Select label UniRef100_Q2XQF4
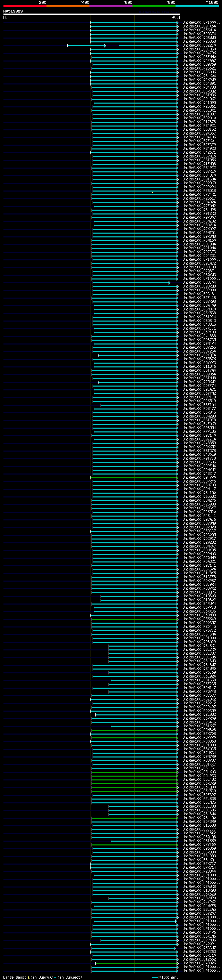Viewport: 222px width, 980px height. tap(199, 355)
